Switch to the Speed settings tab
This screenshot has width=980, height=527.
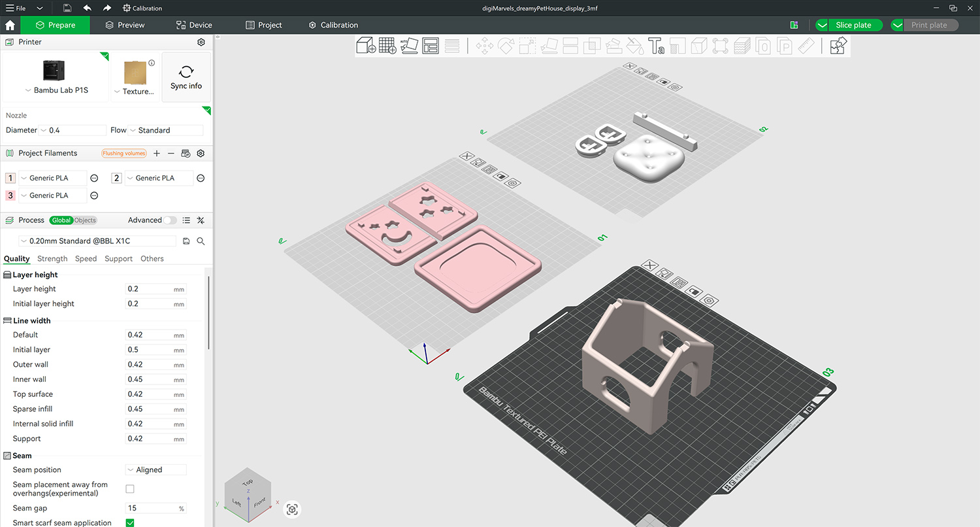pos(86,259)
